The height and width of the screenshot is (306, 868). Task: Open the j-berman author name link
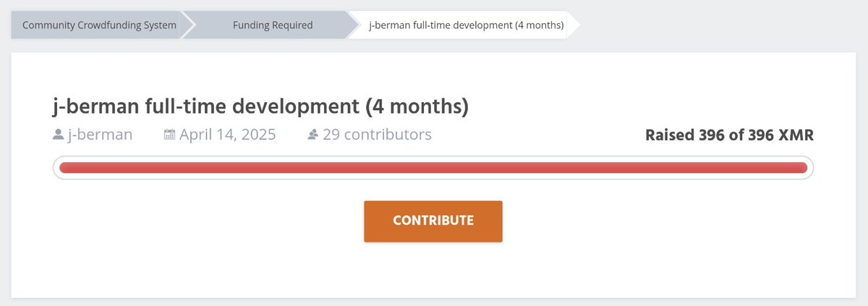(100, 135)
